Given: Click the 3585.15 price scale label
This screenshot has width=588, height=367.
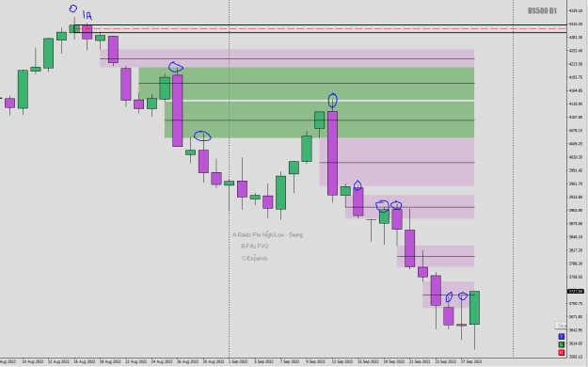Looking at the screenshot, I should [x=575, y=357].
